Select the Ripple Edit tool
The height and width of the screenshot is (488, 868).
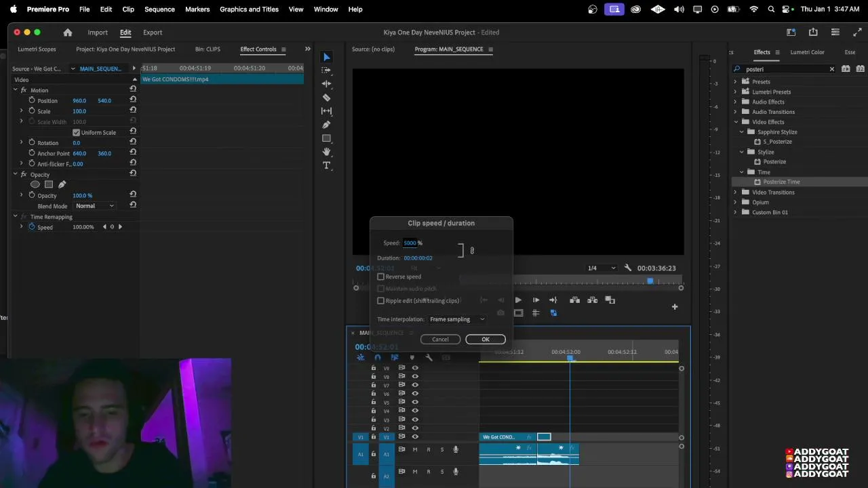coord(326,84)
